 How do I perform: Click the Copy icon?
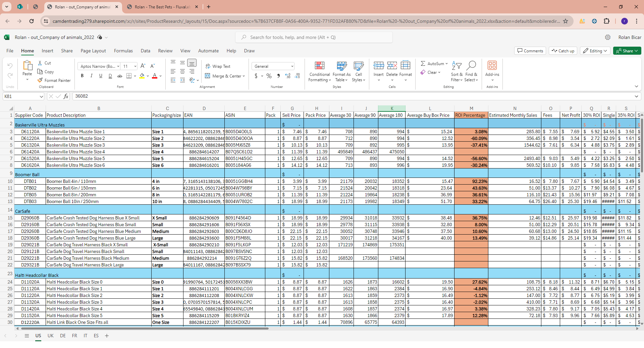point(40,71)
